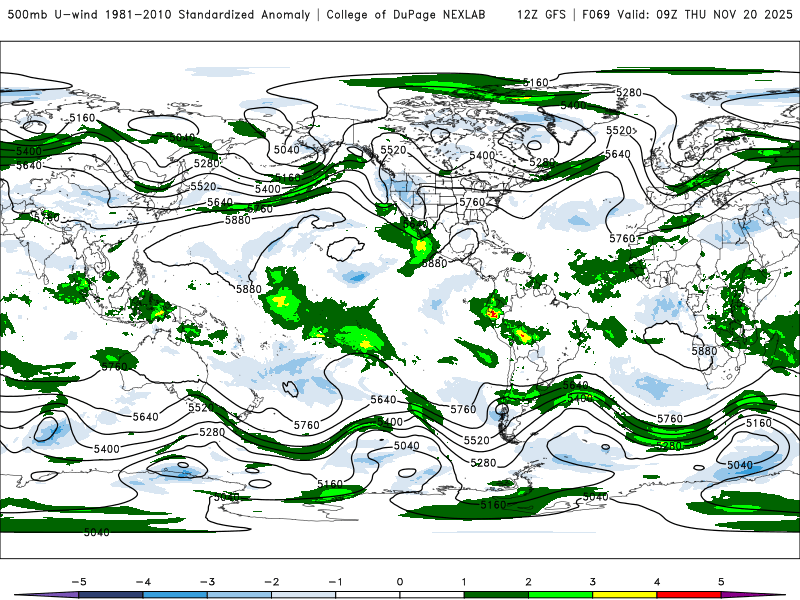The width and height of the screenshot is (800, 600).
Task: Click the "1" colorbar tick label
Action: click(x=464, y=582)
